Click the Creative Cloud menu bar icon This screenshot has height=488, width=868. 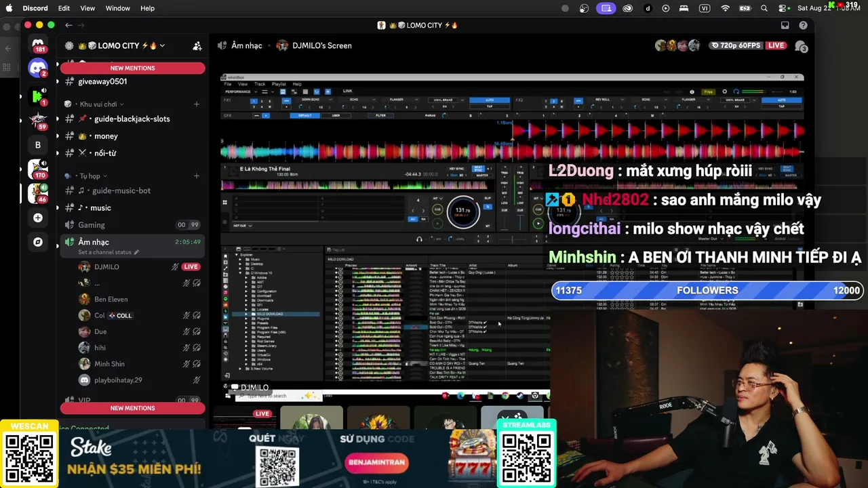tap(628, 8)
